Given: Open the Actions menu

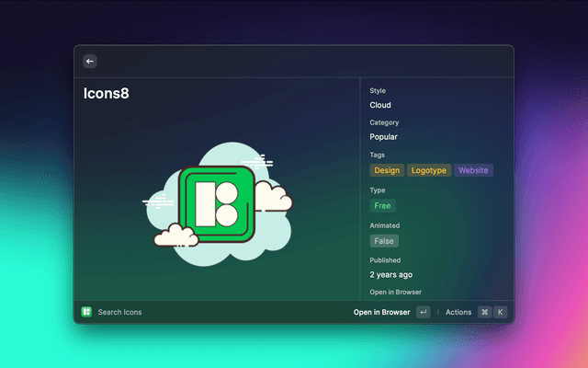Looking at the screenshot, I should pos(458,312).
